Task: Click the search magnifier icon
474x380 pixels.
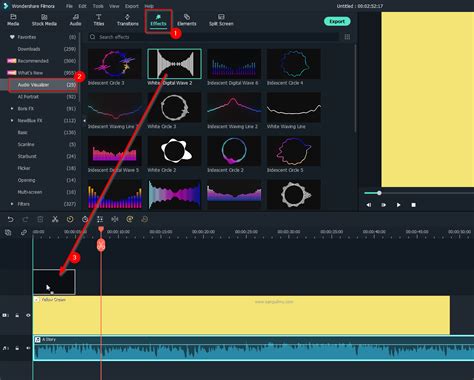Action: tap(92, 37)
